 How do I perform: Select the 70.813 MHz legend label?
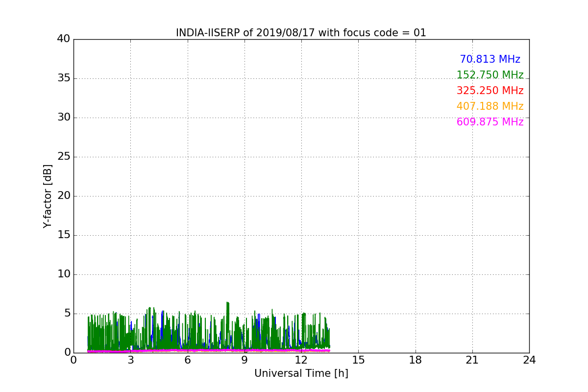[490, 59]
